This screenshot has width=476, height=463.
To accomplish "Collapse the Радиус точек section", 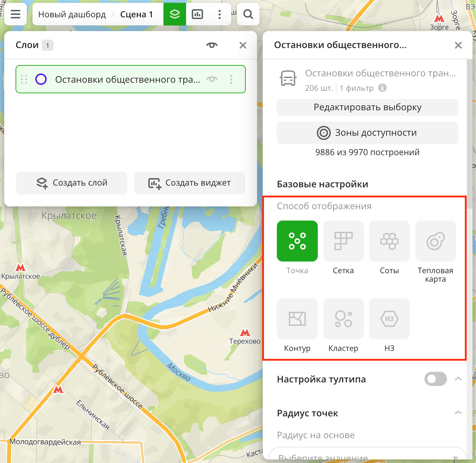I will pyautogui.click(x=458, y=413).
